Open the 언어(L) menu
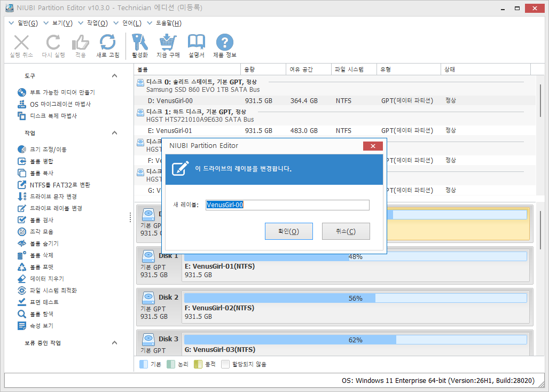The height and width of the screenshot is (392, 549). (x=128, y=23)
